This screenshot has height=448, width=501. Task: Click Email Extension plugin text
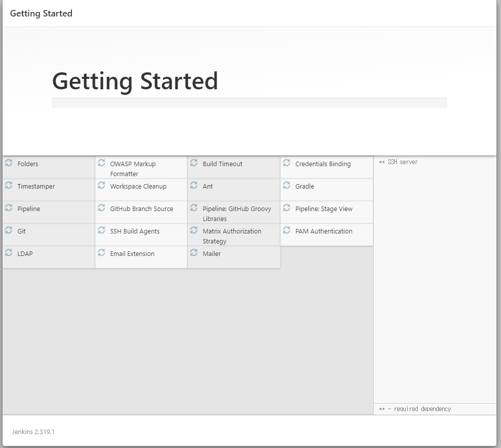coord(132,254)
